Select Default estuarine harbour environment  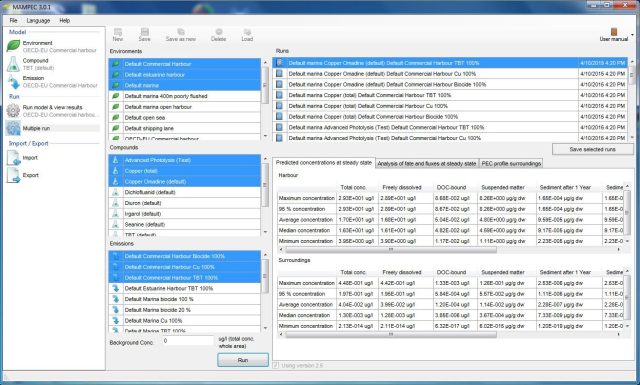(x=184, y=75)
